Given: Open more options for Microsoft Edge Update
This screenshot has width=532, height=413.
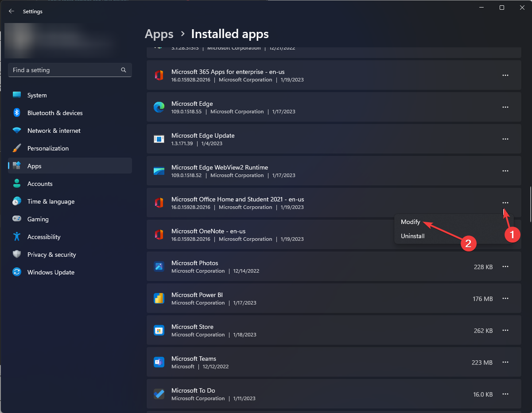Looking at the screenshot, I should pos(505,139).
